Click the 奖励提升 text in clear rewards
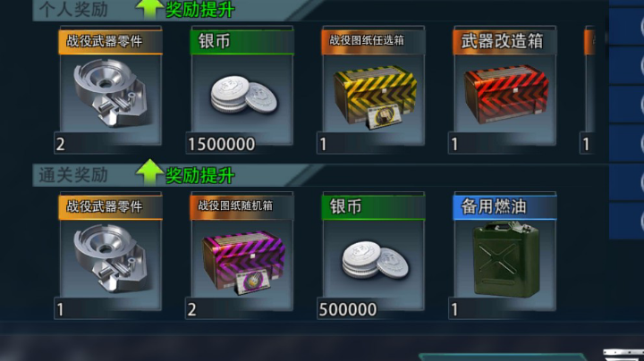644x361 pixels. pos(200,175)
